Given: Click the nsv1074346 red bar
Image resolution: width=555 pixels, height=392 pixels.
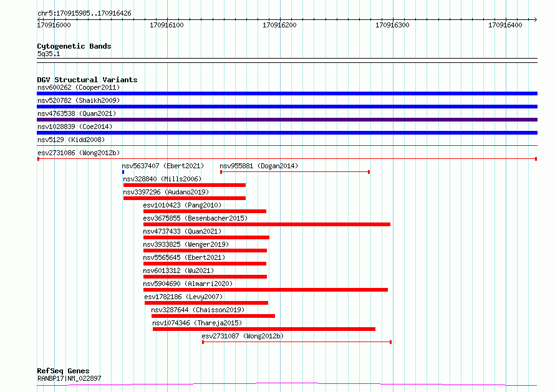Looking at the screenshot, I should pos(264,329).
